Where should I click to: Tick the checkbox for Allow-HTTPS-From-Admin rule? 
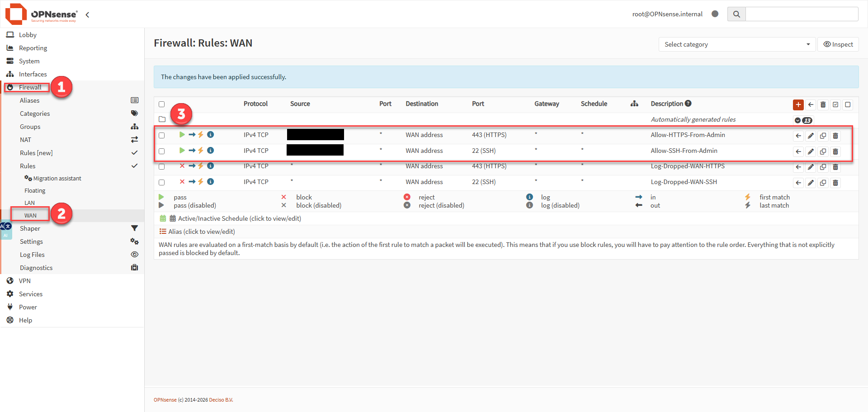(x=162, y=135)
